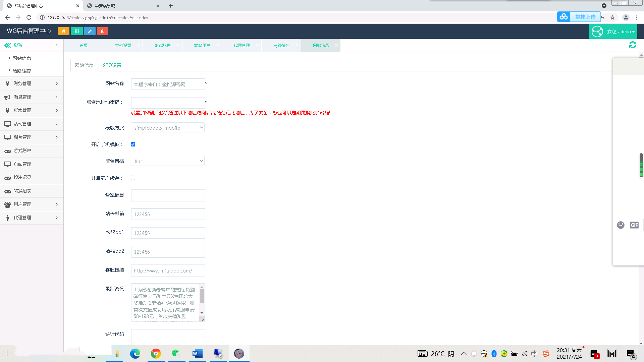
Task: Open 清除缓存 in the sidebar
Action: (x=22, y=71)
